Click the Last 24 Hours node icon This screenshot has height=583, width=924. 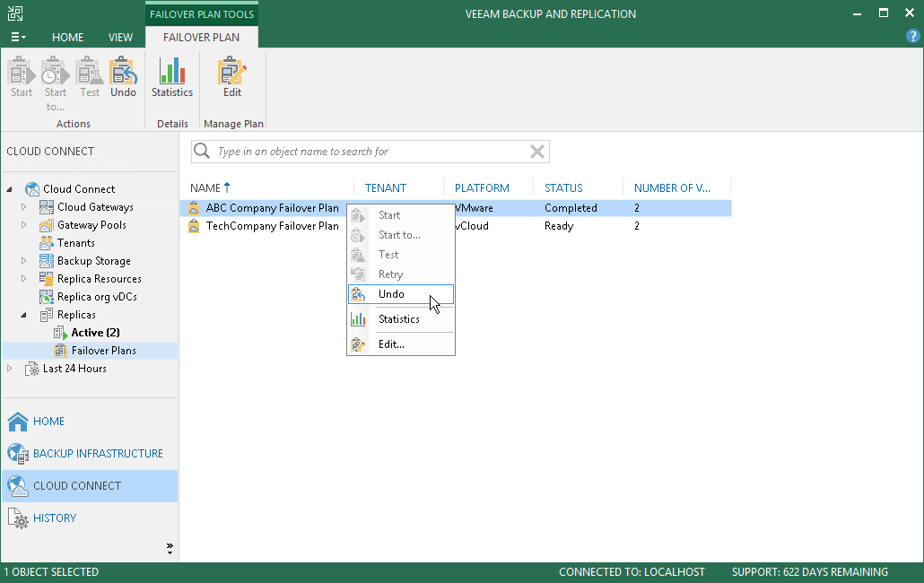(x=32, y=369)
